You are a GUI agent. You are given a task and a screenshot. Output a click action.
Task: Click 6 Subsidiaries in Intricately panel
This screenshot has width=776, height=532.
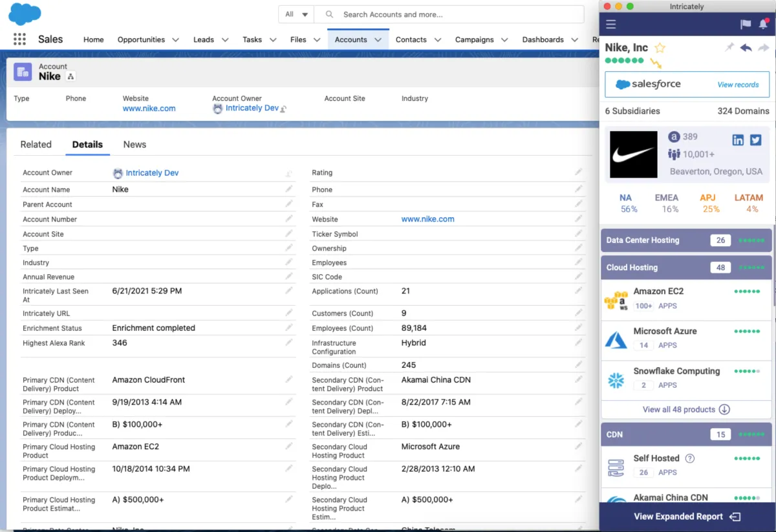point(632,111)
